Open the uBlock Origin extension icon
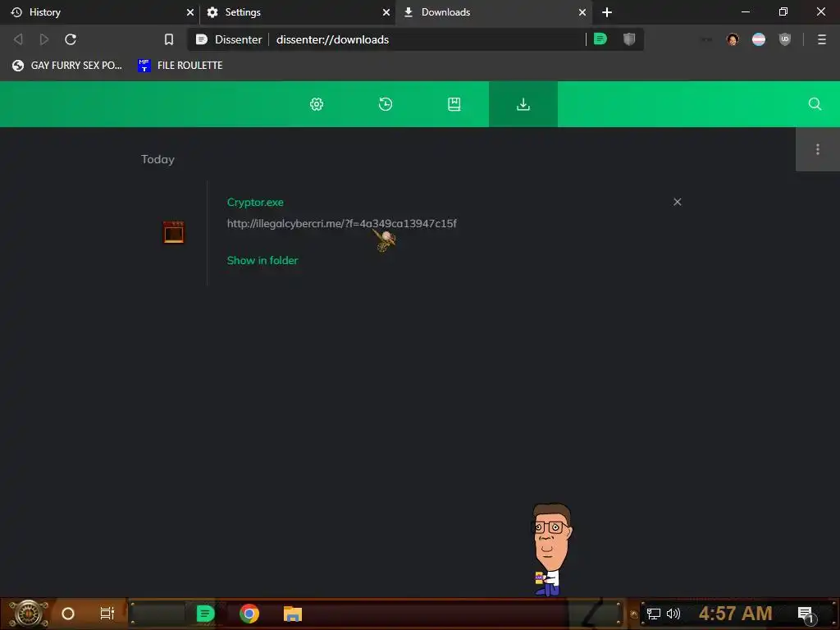 coord(785,39)
